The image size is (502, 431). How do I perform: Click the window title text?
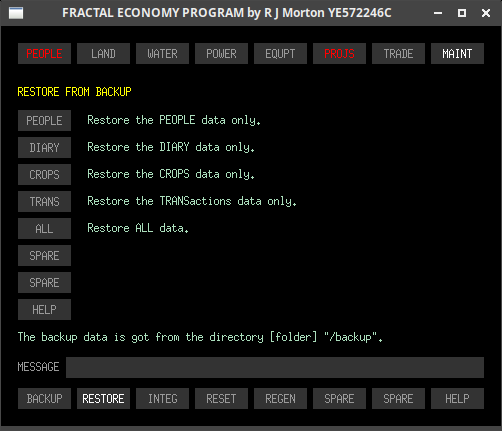pos(227,13)
